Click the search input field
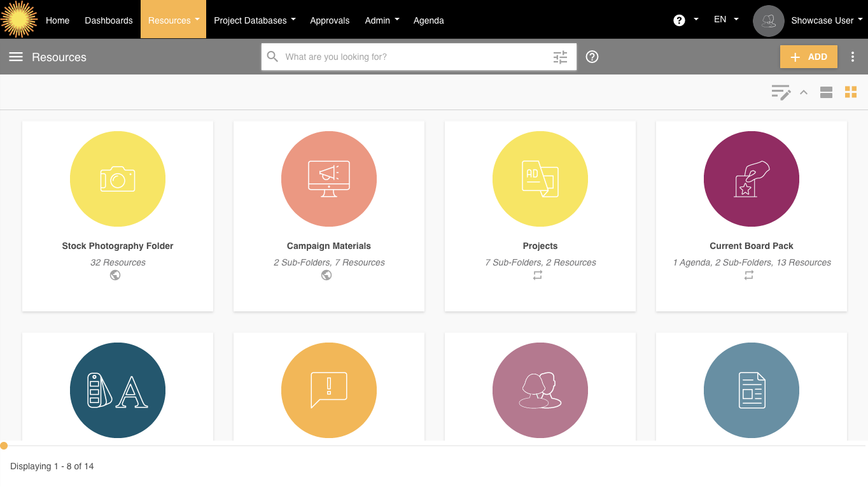The image size is (868, 489). coord(414,57)
